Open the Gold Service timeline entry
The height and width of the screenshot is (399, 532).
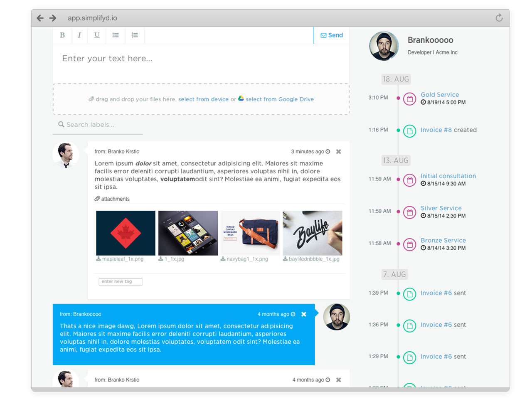pyautogui.click(x=440, y=95)
